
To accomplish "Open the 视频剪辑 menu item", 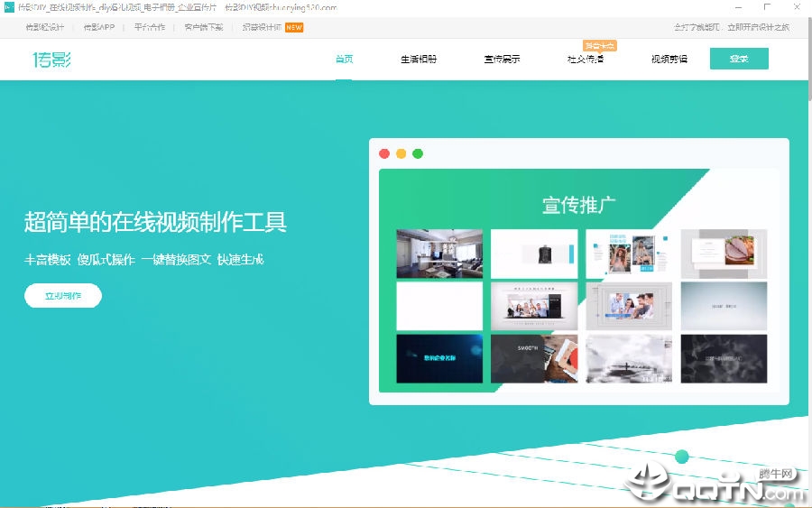I will [669, 59].
